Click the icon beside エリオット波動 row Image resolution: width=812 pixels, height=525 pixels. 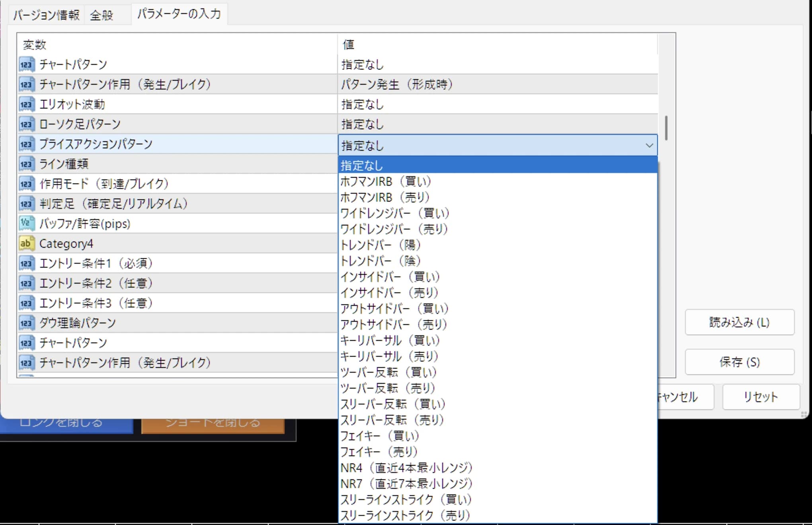click(x=26, y=104)
